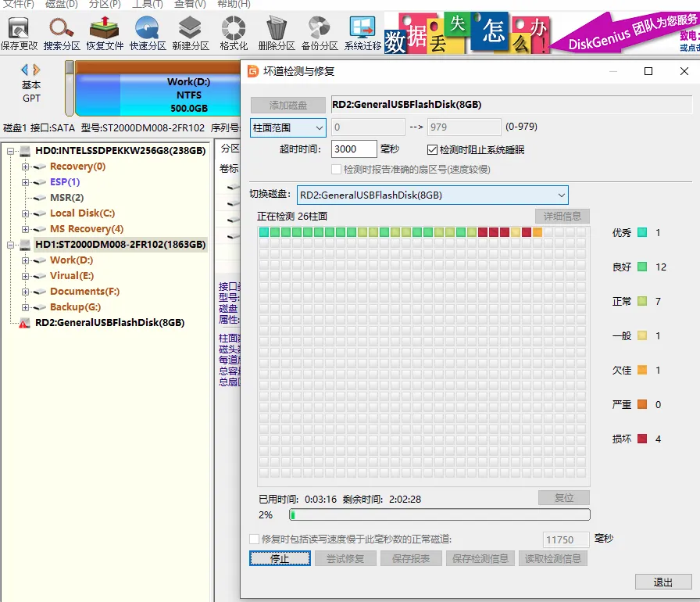The width and height of the screenshot is (700, 602).
Task: Expand the MS Recovery(4) node
Action: pos(26,229)
